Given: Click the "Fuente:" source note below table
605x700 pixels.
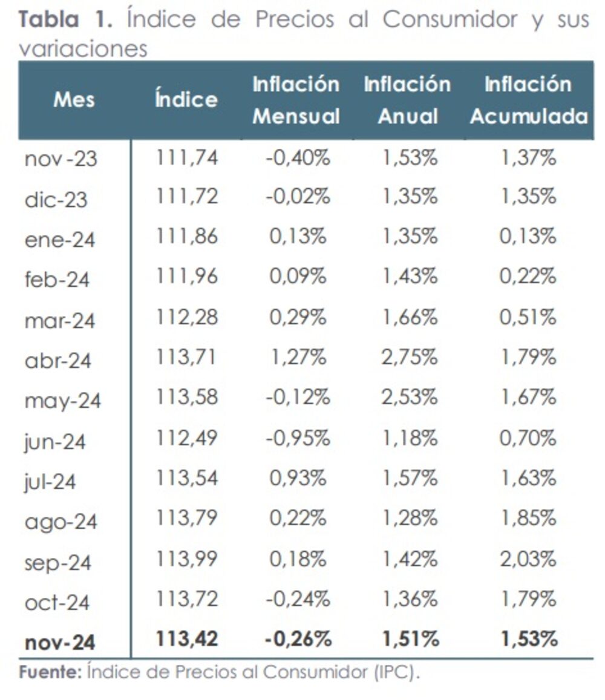Looking at the screenshot, I should [x=50, y=673].
